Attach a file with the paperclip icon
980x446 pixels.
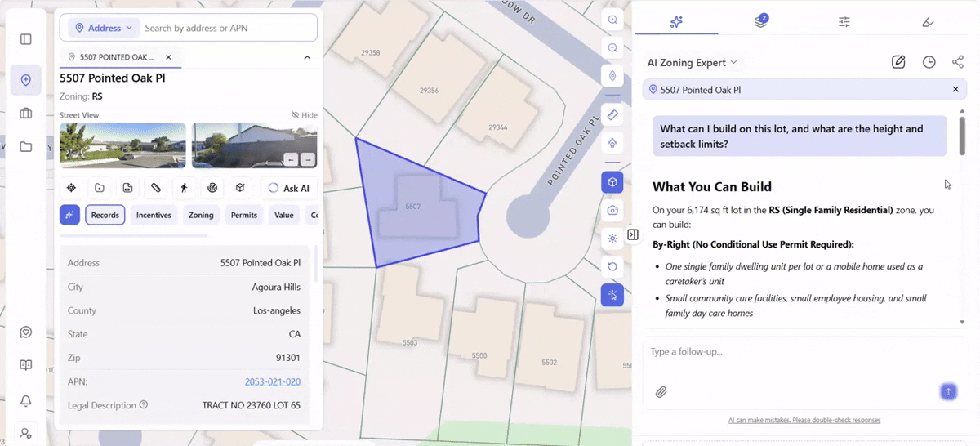[661, 392]
